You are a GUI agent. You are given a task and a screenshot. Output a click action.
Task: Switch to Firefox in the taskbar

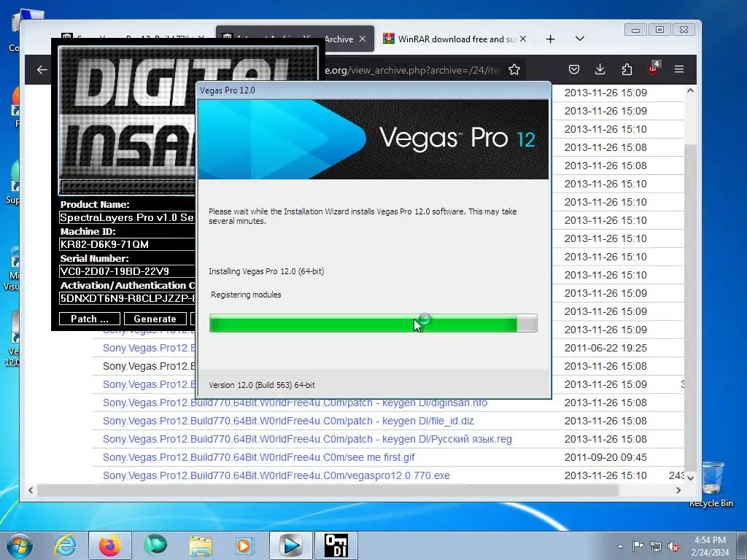coord(110,545)
